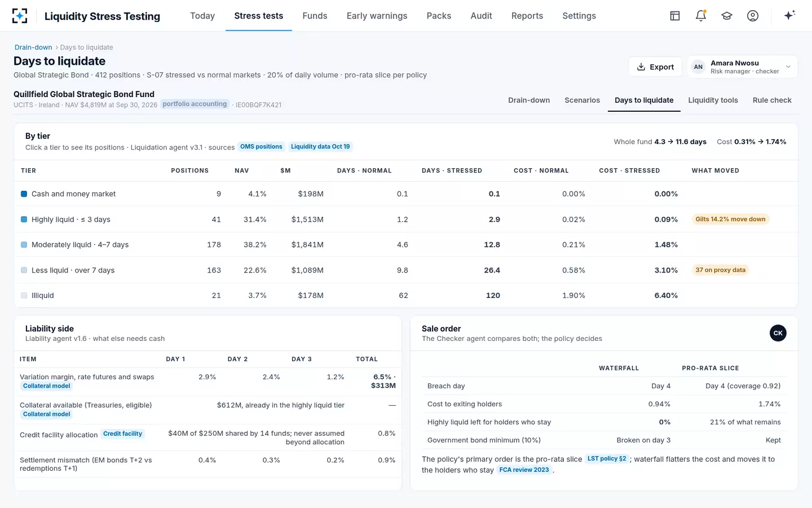Open the Packs tab
812x508 pixels.
[439, 16]
